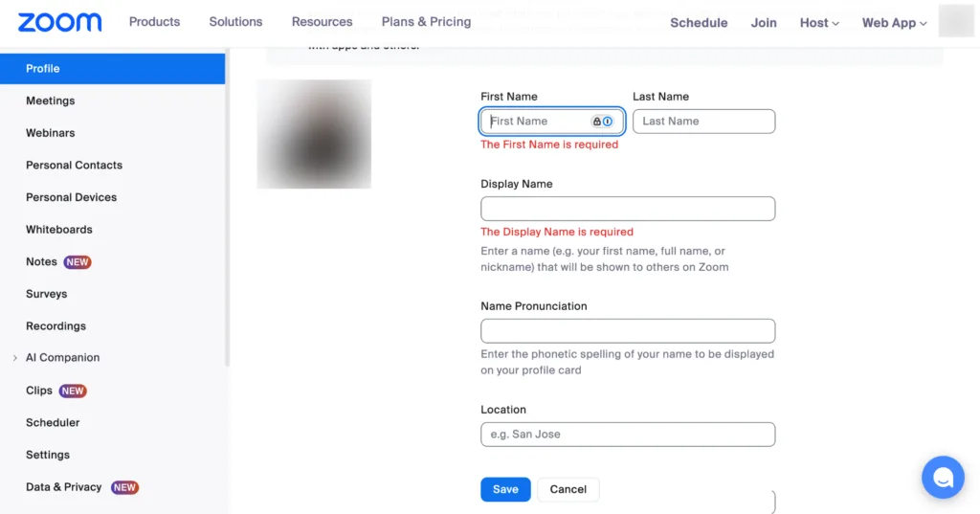Go to Meetings in the sidebar
The height and width of the screenshot is (514, 980).
click(x=50, y=101)
